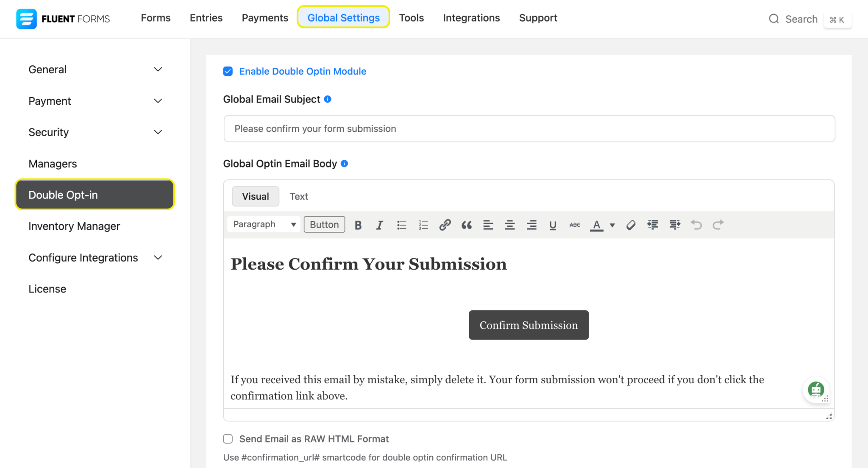Click the Button insert toolbar button
868x468 pixels.
[x=324, y=224]
